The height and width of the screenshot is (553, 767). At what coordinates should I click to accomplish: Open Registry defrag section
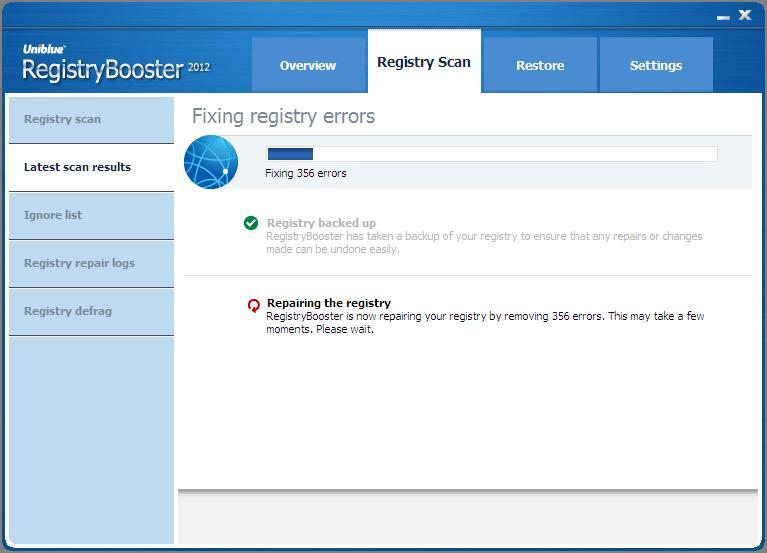[x=91, y=311]
